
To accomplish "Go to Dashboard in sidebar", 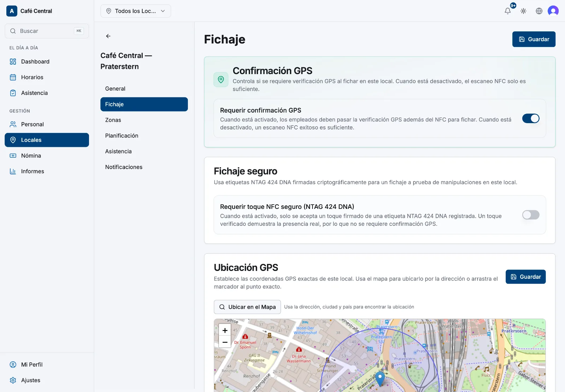I will 47,61.
